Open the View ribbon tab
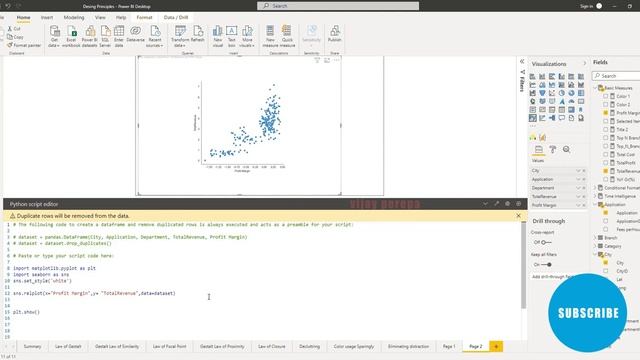Viewport: 640px width, 360px height. click(x=100, y=18)
